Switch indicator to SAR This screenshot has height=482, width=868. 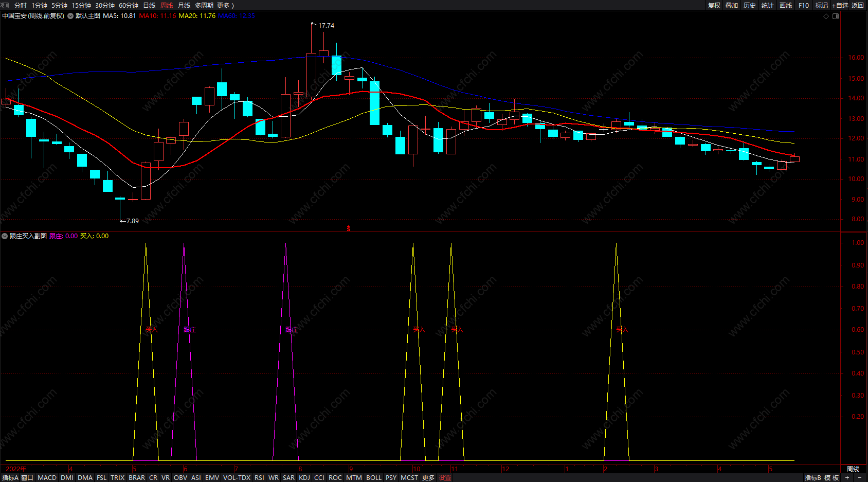coord(289,478)
